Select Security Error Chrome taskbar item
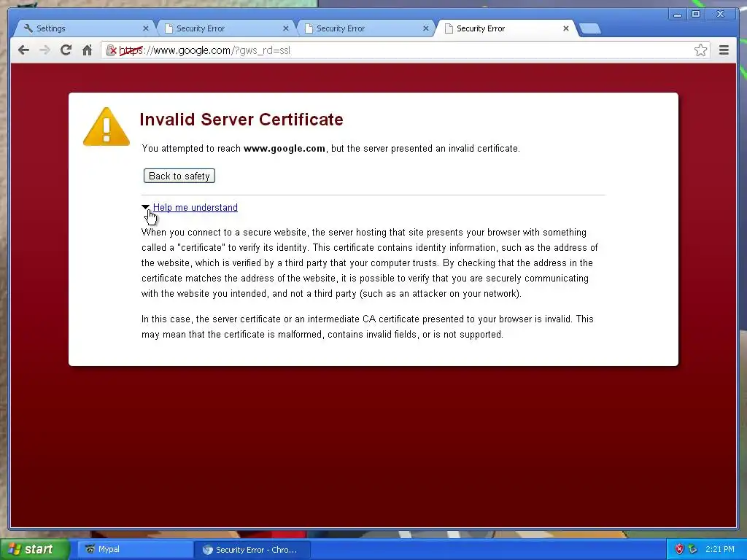Viewport: 747px width, 560px height. coord(252,550)
